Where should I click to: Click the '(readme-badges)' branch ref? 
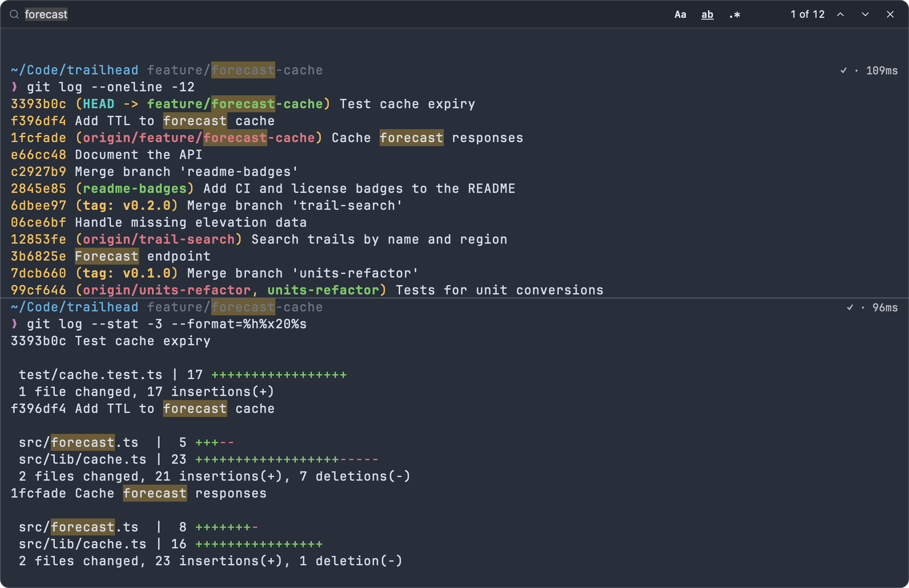pos(135,188)
